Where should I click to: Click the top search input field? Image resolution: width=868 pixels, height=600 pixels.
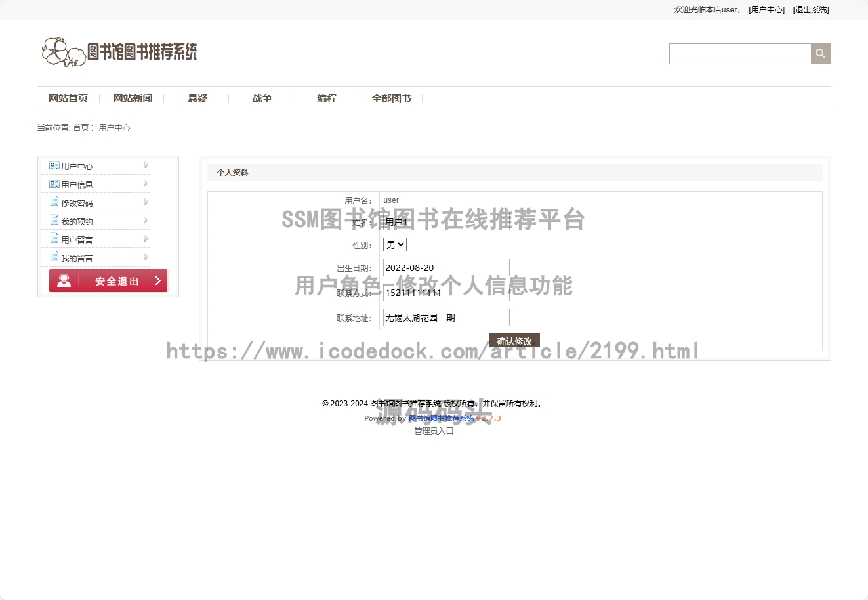(x=740, y=54)
